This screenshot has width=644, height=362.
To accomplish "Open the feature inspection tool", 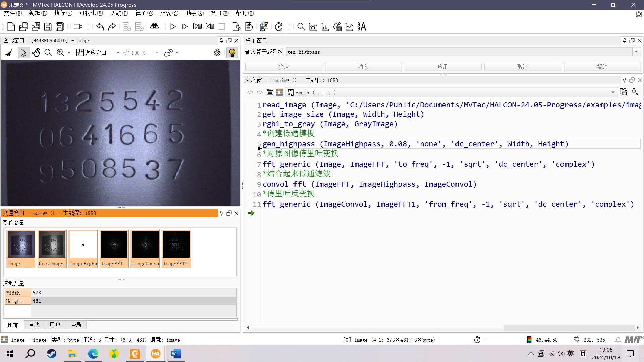I will point(337,27).
